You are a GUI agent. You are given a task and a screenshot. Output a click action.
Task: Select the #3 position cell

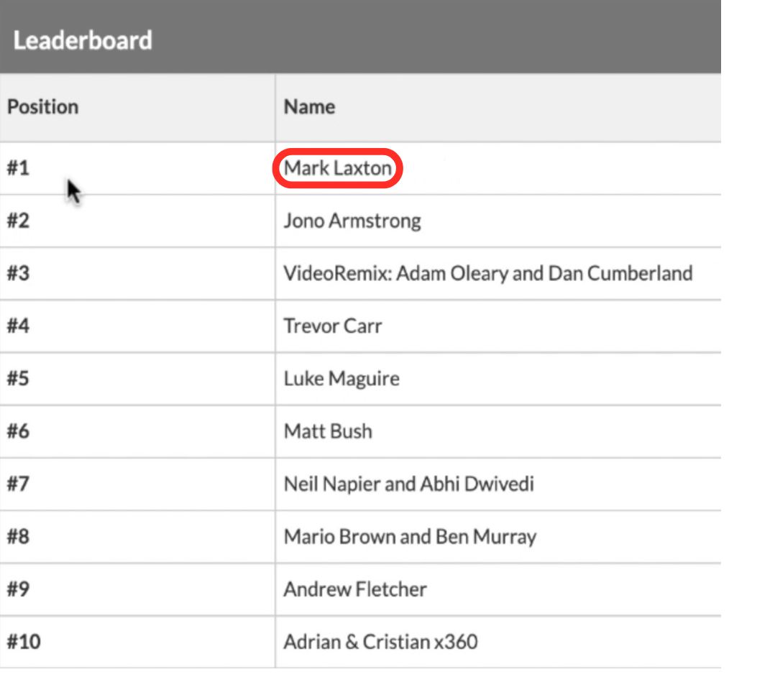(x=18, y=274)
